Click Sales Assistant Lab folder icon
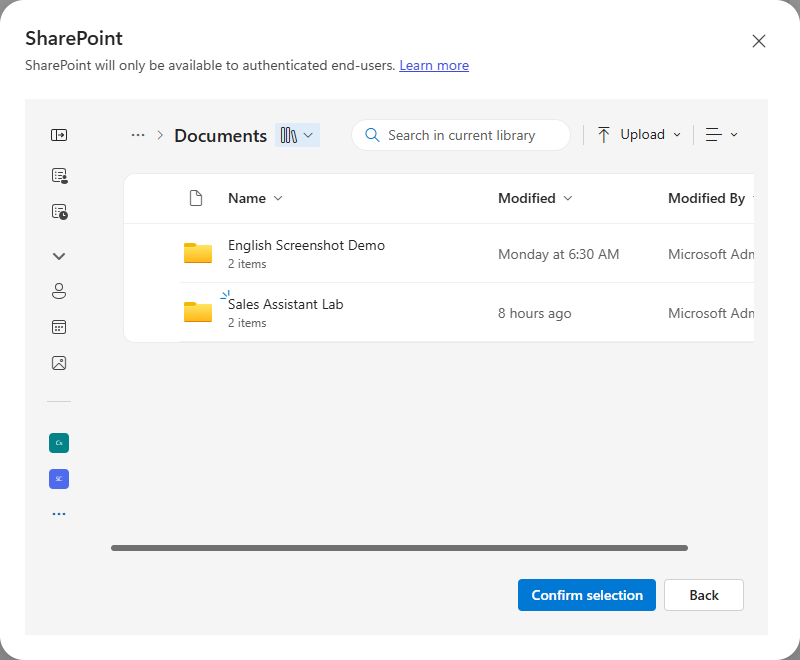Viewport: 800px width, 660px height. click(198, 312)
